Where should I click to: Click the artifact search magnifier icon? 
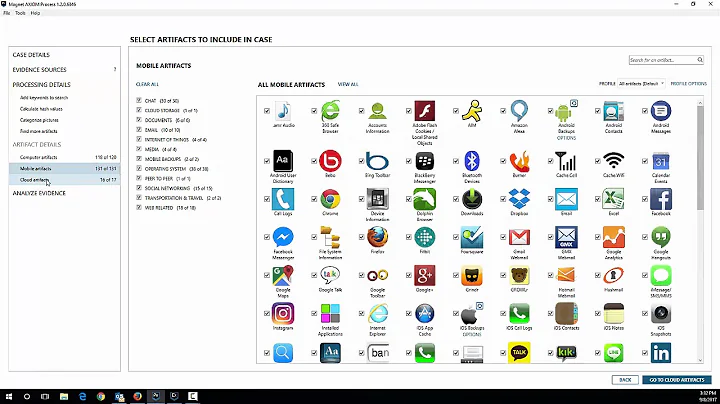(x=700, y=60)
